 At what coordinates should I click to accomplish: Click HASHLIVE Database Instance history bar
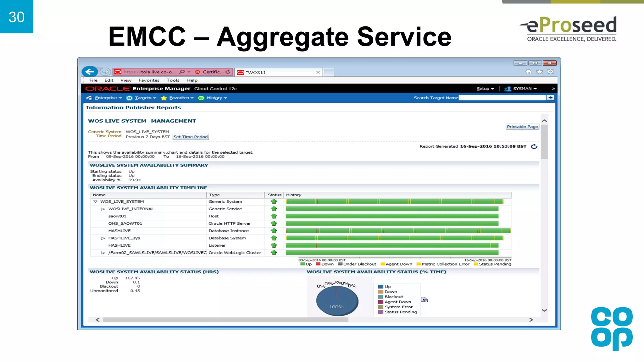[398, 231]
